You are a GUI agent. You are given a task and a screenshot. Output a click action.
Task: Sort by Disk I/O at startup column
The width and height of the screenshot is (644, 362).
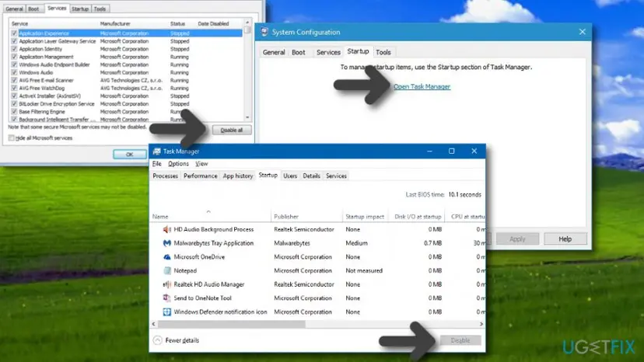point(418,216)
